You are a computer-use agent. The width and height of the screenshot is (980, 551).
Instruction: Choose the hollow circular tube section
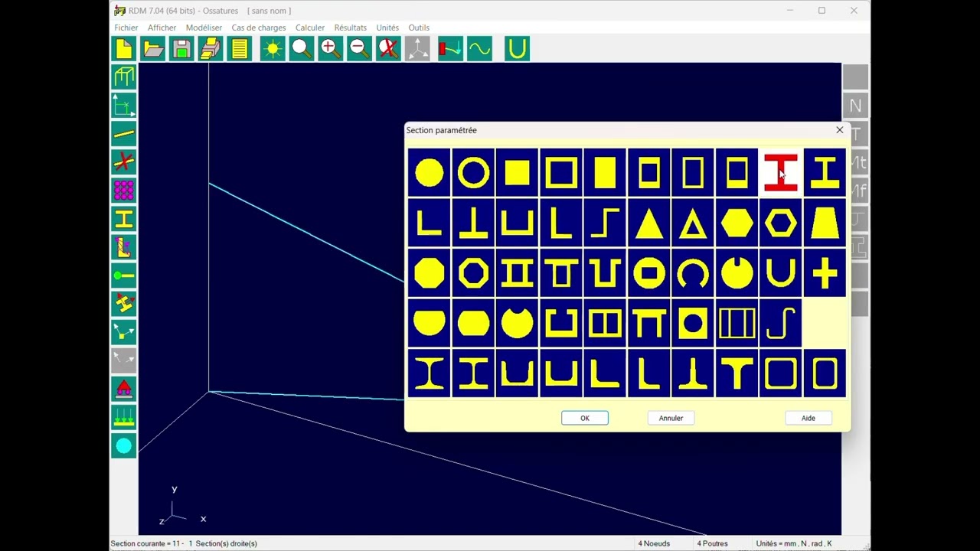coord(473,173)
